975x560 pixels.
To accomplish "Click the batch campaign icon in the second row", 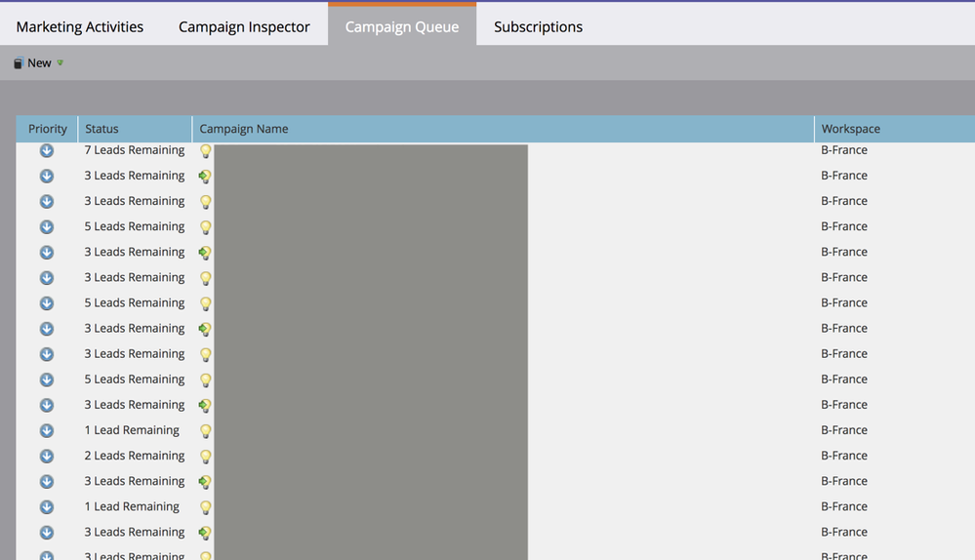I will coord(205,177).
